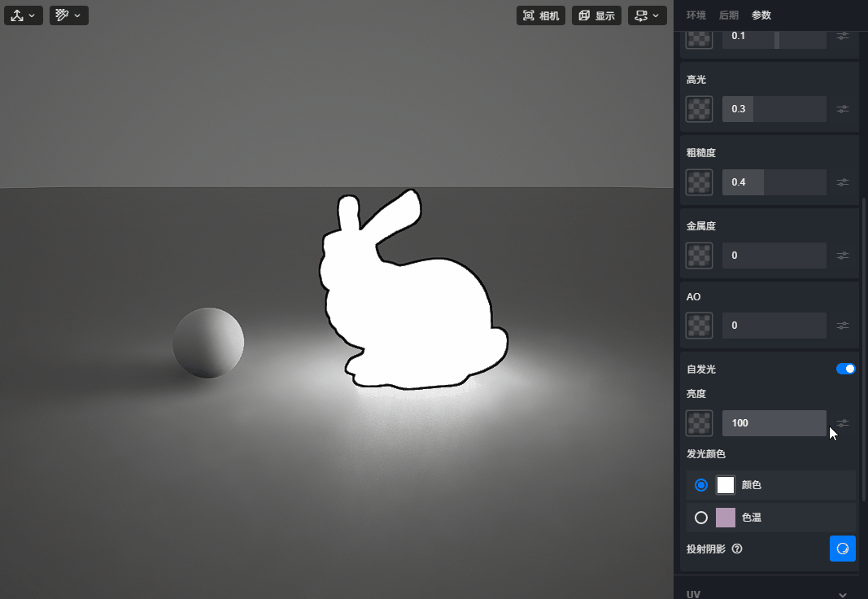Image resolution: width=868 pixels, height=599 pixels.
Task: Open the transform axis tool dropdown
Action: point(24,15)
